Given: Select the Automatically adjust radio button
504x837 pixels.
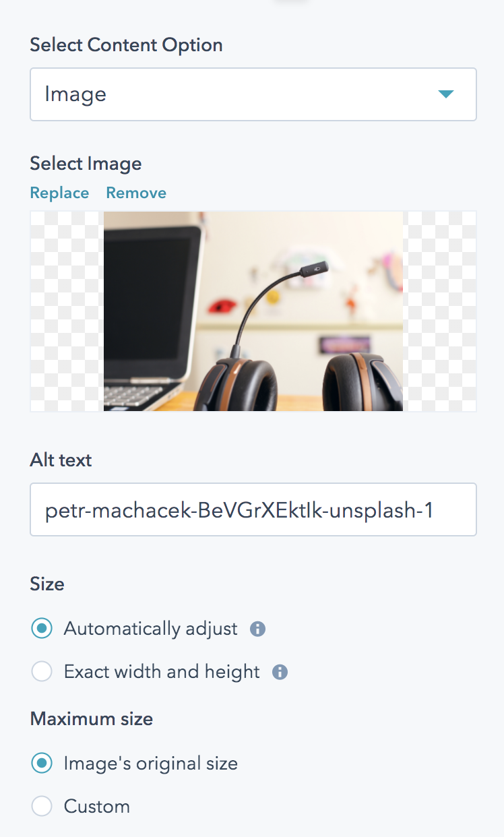Looking at the screenshot, I should 42,629.
